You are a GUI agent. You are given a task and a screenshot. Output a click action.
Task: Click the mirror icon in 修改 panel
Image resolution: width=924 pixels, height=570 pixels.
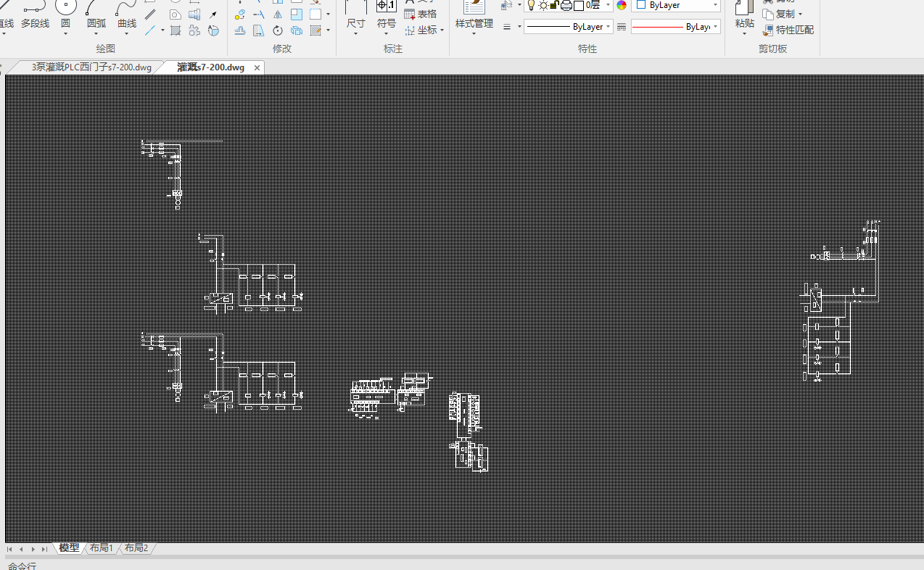278,15
